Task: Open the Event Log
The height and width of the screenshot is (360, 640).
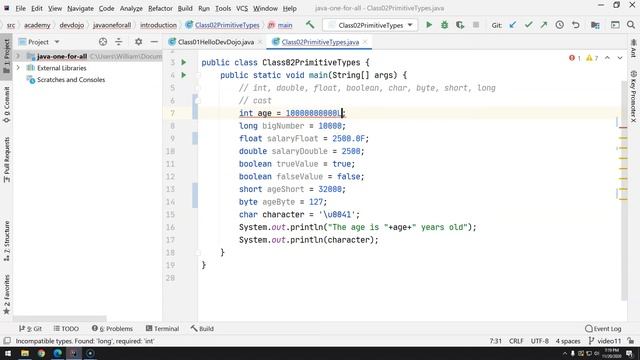Action: click(x=603, y=329)
